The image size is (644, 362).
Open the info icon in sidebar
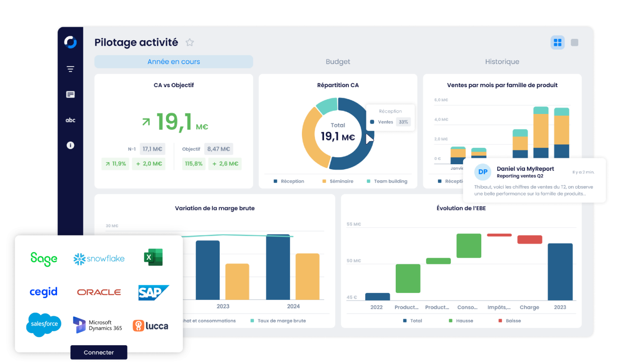point(70,145)
